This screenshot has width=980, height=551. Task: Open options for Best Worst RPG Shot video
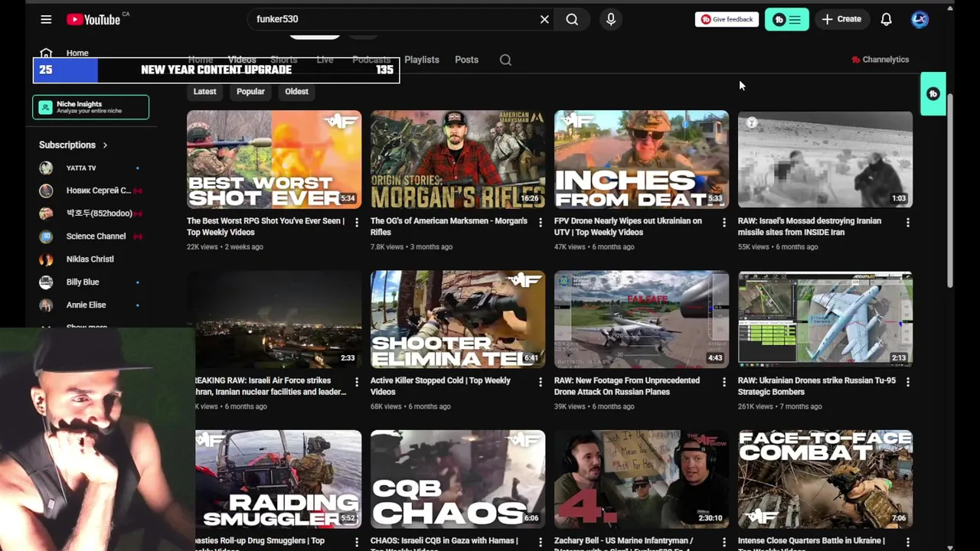click(356, 223)
